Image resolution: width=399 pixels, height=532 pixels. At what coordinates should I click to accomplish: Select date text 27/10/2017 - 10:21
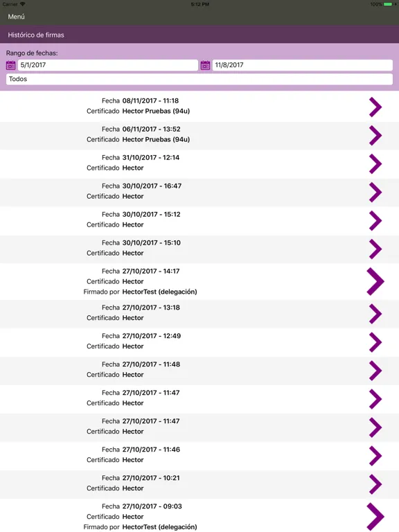click(151, 479)
